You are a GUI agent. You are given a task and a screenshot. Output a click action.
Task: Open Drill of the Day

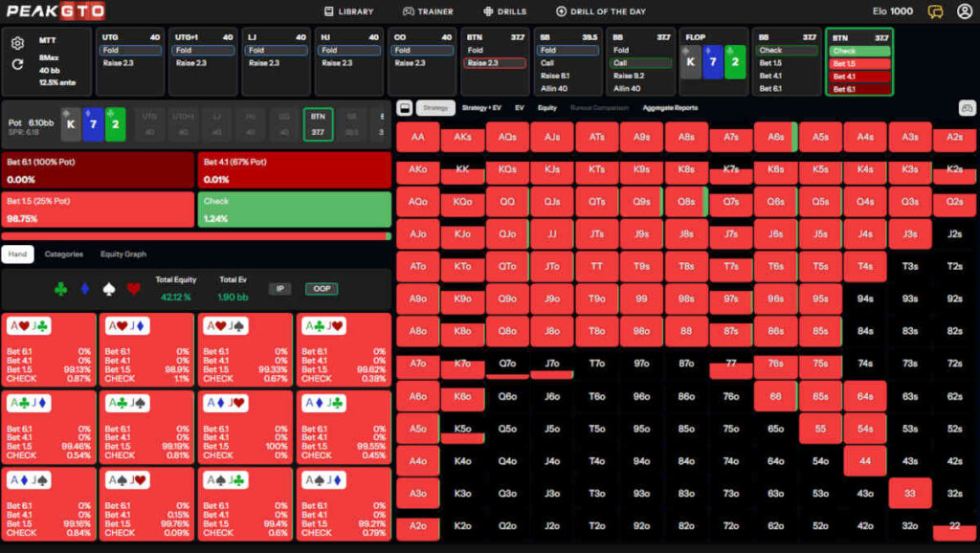point(601,11)
